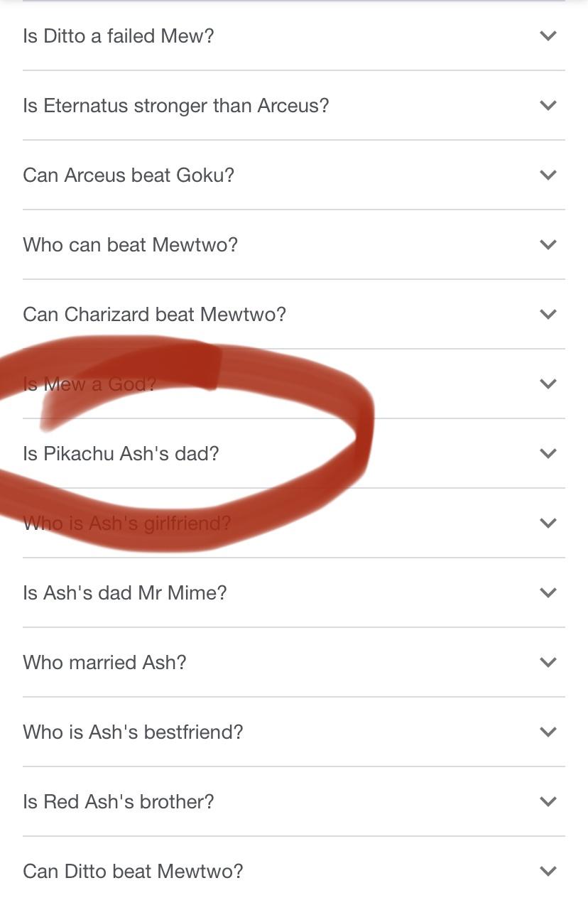The height and width of the screenshot is (905, 588).
Task: Open the chevron for 'Is Red Ash's brother?'
Action: coord(548,801)
